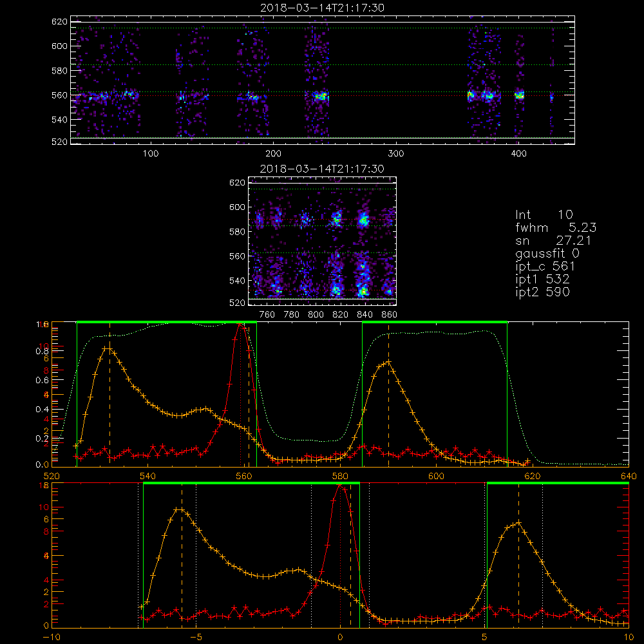Click the white 0.6 label on profile plot
The height and width of the screenshot is (644, 644).
point(43,381)
